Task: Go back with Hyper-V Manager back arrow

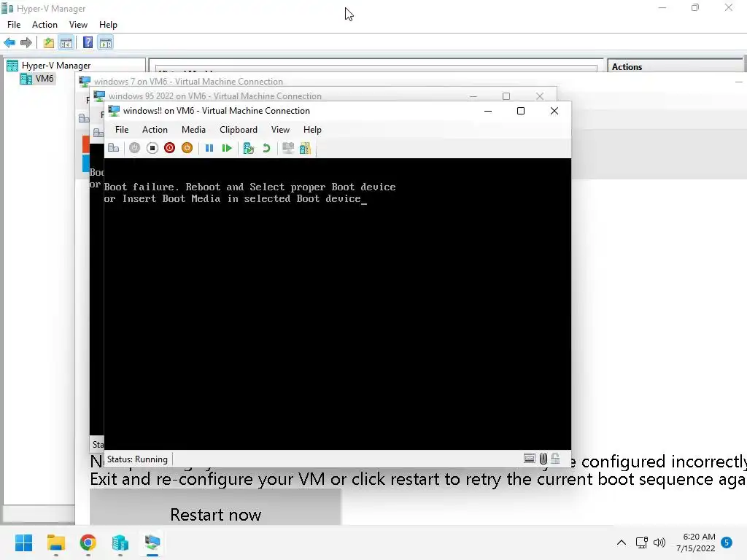Action: click(x=9, y=43)
